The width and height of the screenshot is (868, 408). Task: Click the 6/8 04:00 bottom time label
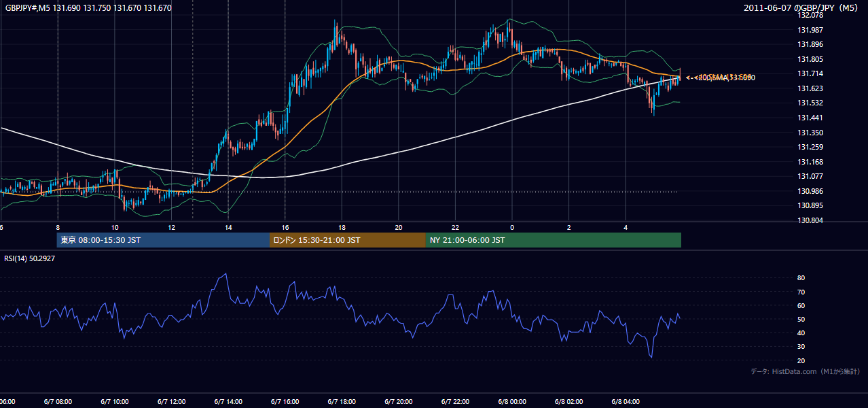626,402
